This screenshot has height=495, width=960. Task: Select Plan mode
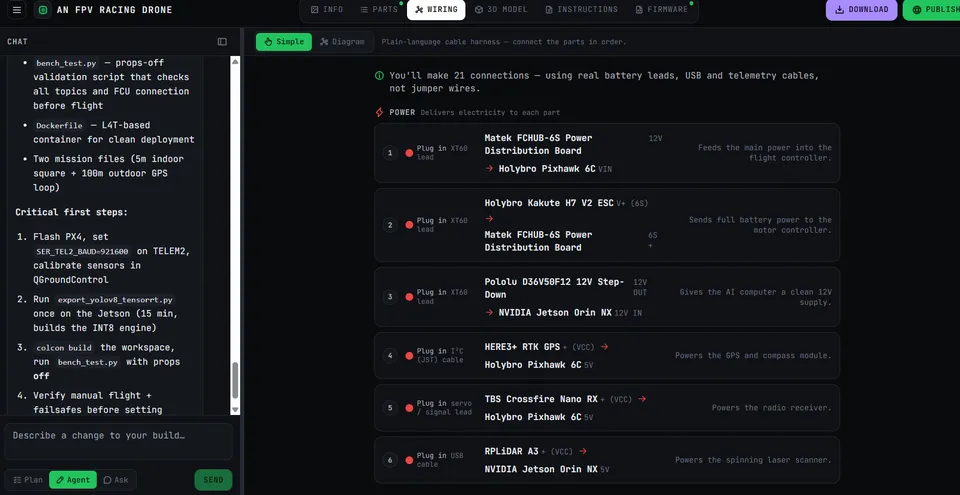click(28, 480)
